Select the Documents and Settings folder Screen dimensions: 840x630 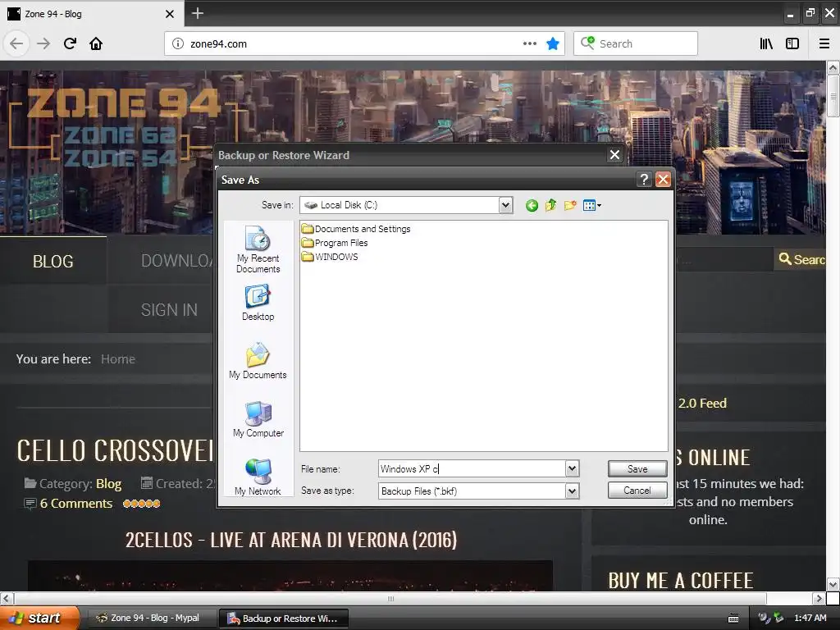click(x=356, y=229)
